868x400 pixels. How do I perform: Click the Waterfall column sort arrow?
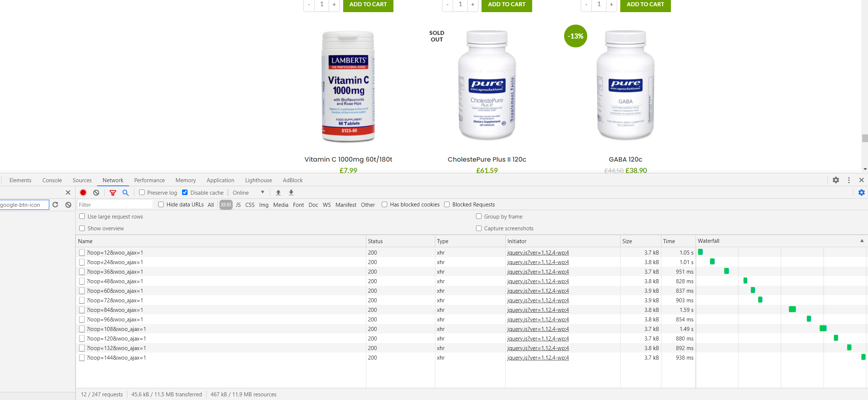point(862,241)
